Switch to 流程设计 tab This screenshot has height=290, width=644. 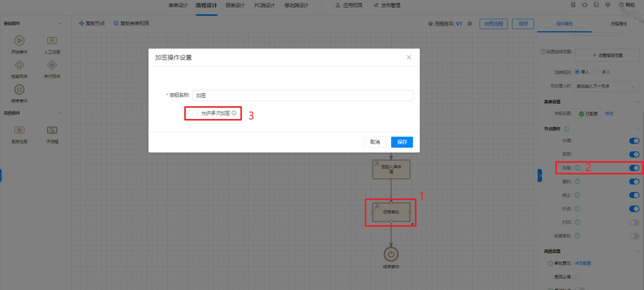206,5
